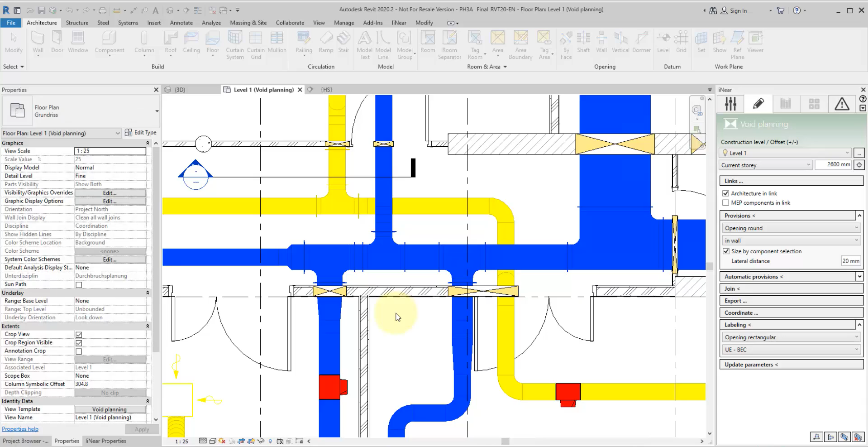
Task: Click the Edit Type button
Action: pos(141,133)
